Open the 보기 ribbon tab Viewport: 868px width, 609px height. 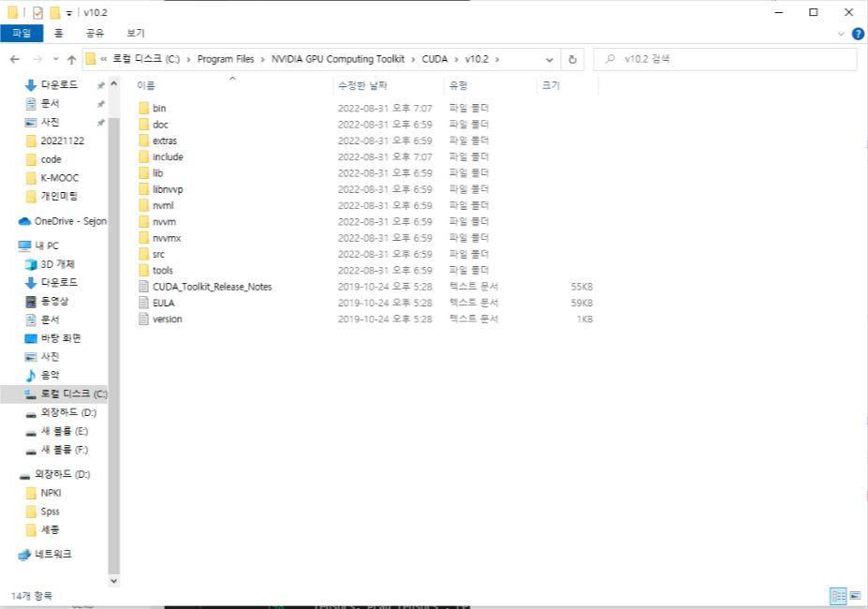click(x=136, y=33)
